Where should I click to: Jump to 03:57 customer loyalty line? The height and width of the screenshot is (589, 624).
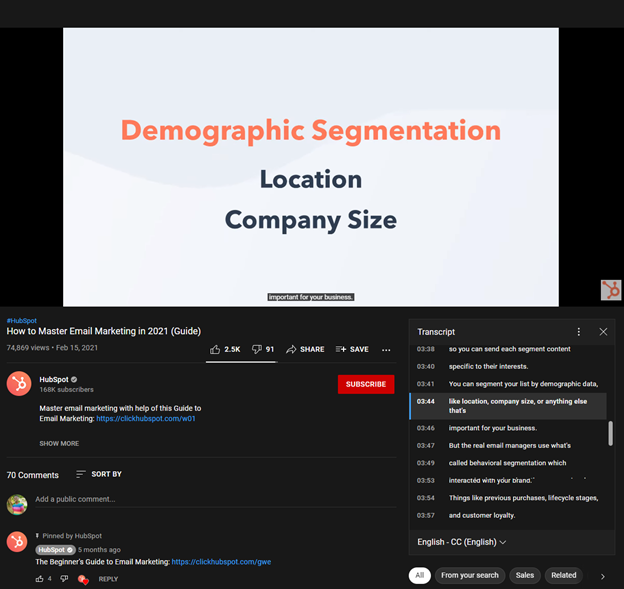[x=508, y=515]
